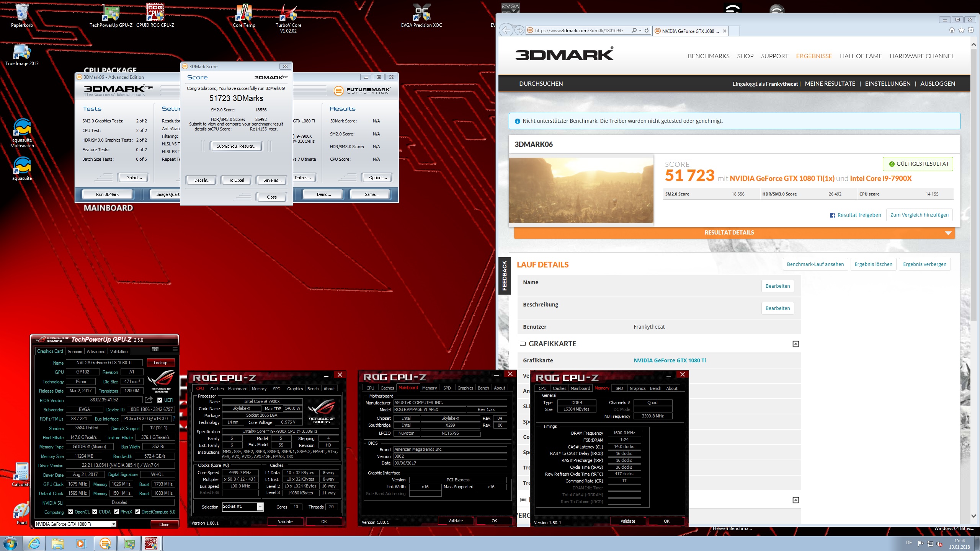Switch to Sensors tab in GPU-Z
Image resolution: width=980 pixels, height=551 pixels.
click(75, 351)
